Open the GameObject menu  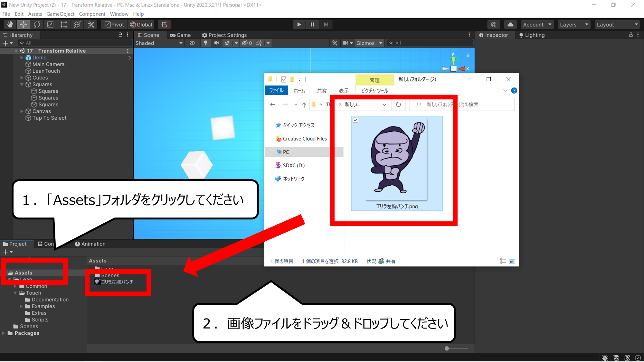[x=61, y=14]
